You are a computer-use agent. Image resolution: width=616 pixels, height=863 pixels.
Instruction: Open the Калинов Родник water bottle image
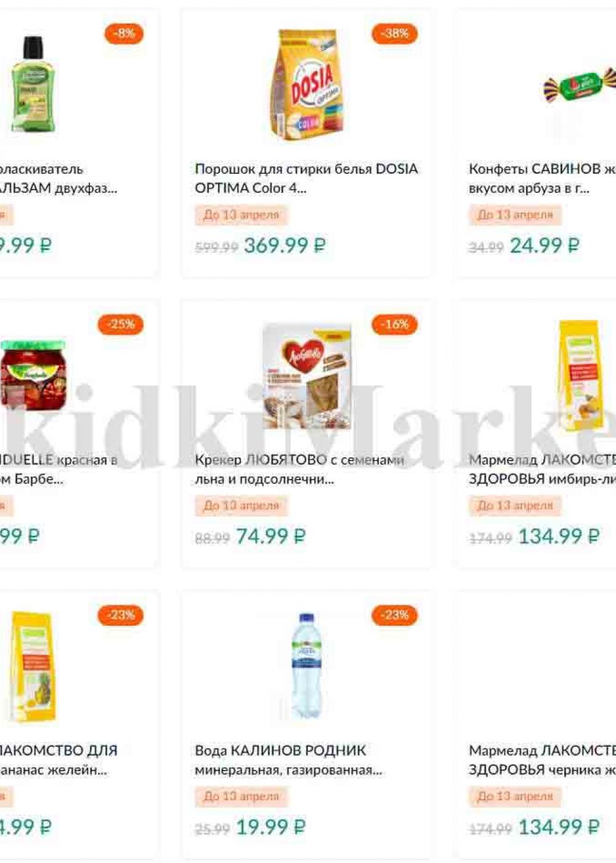[x=306, y=666]
